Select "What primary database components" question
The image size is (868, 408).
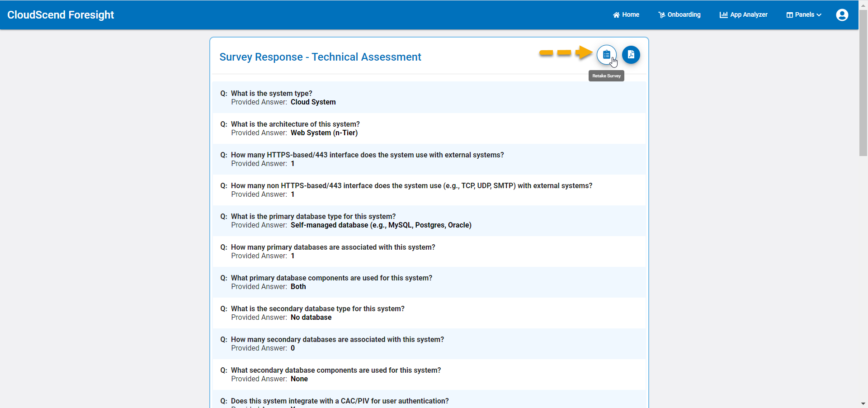coord(331,278)
